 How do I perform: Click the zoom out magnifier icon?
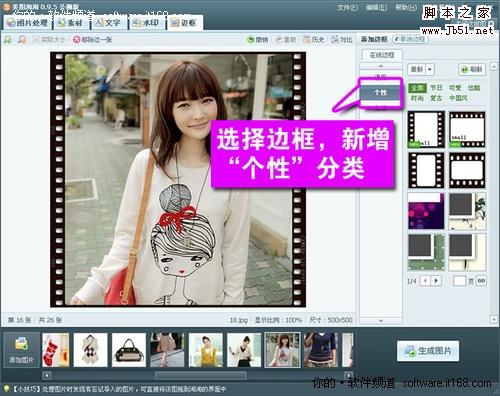22,40
